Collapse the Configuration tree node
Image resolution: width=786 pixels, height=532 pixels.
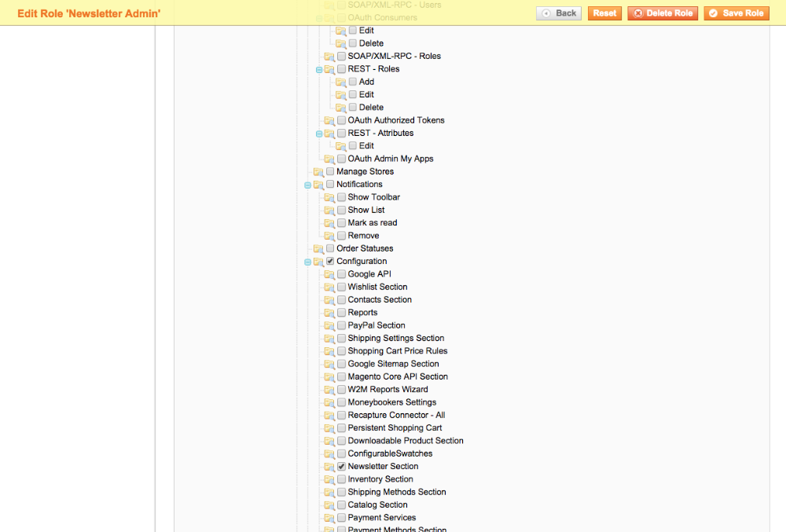coord(308,262)
